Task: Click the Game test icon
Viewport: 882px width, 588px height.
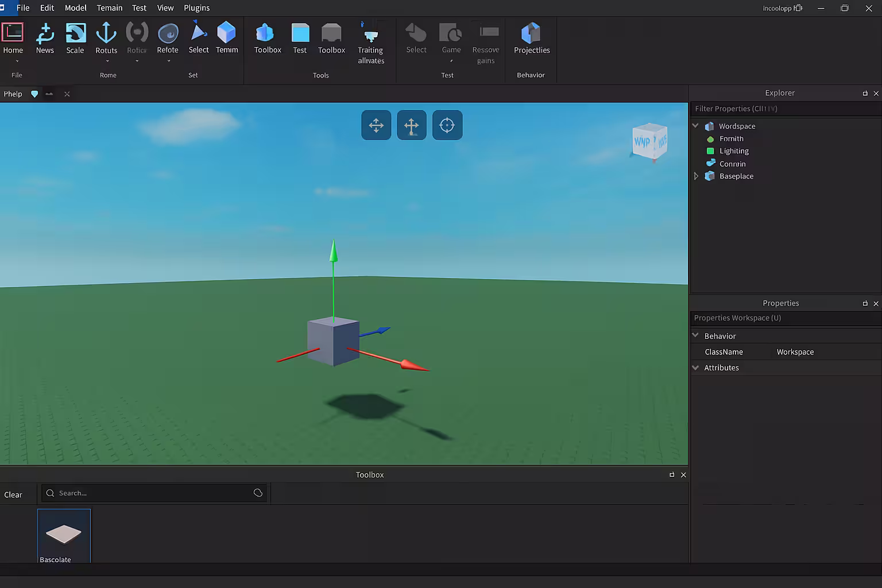Action: click(x=451, y=33)
